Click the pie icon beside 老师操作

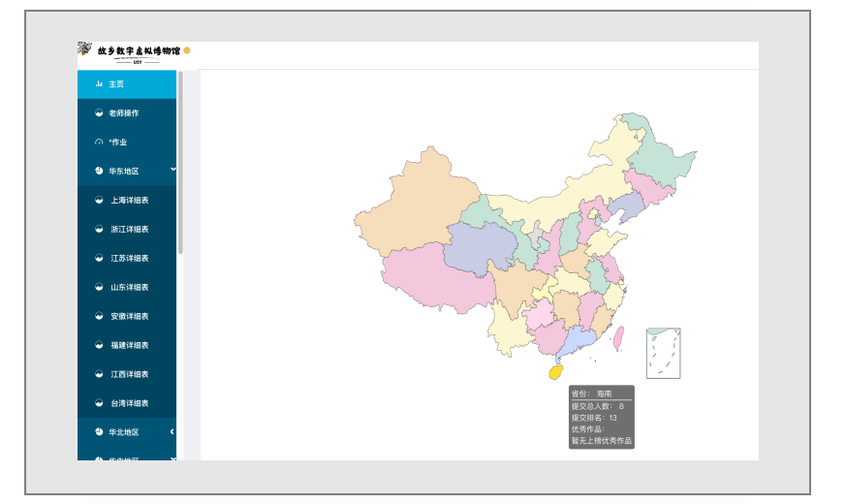(x=99, y=112)
